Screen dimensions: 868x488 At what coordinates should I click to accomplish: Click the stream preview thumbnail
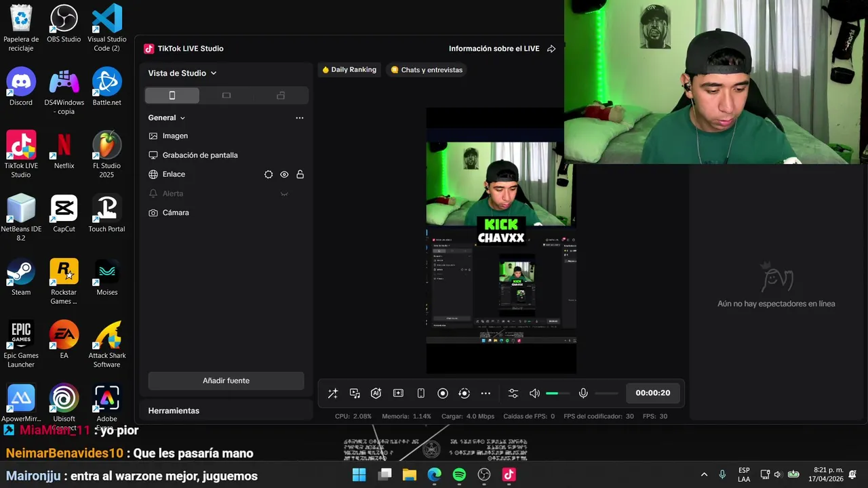(x=501, y=240)
